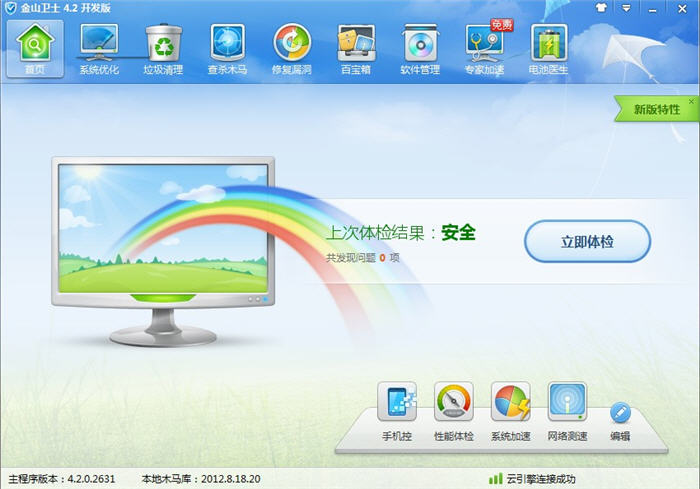Image resolution: width=700 pixels, height=489 pixels.
Task: Open the 百宝箱 toolbox
Action: [356, 49]
